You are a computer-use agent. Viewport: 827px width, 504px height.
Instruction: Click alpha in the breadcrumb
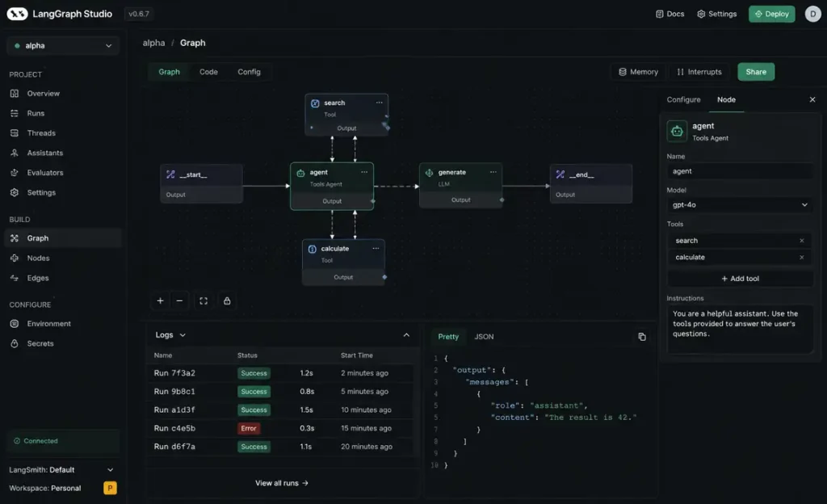coord(153,43)
